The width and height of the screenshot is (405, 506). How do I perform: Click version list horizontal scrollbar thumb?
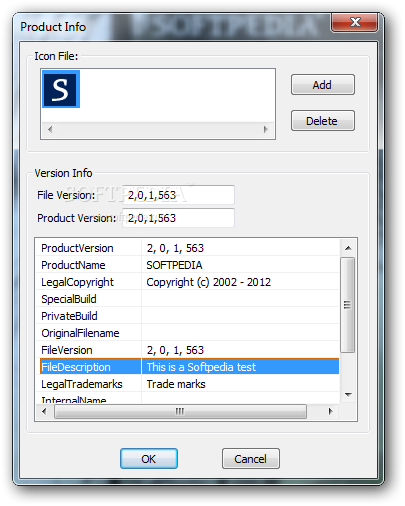point(180,411)
